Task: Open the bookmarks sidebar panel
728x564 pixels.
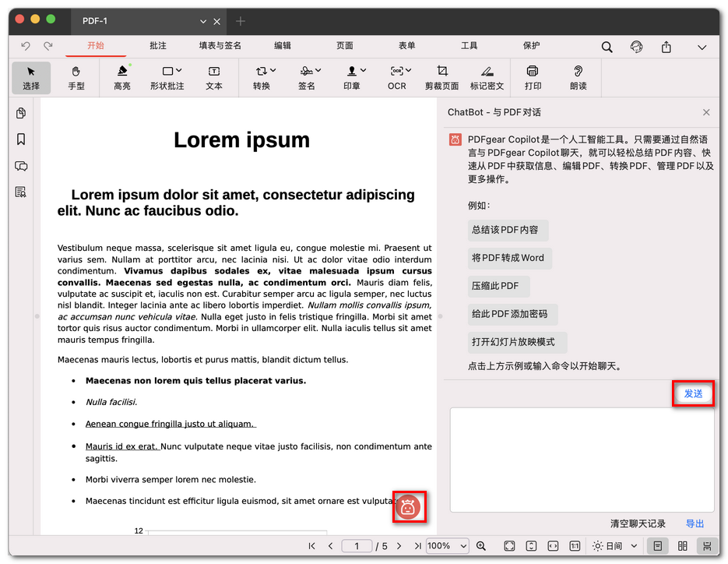Action: pyautogui.click(x=21, y=139)
